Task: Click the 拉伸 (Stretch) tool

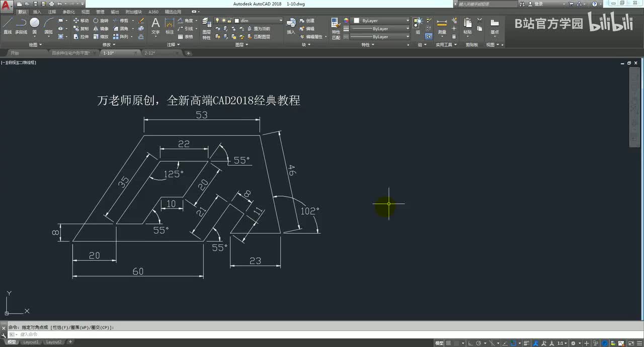Action: point(80,37)
